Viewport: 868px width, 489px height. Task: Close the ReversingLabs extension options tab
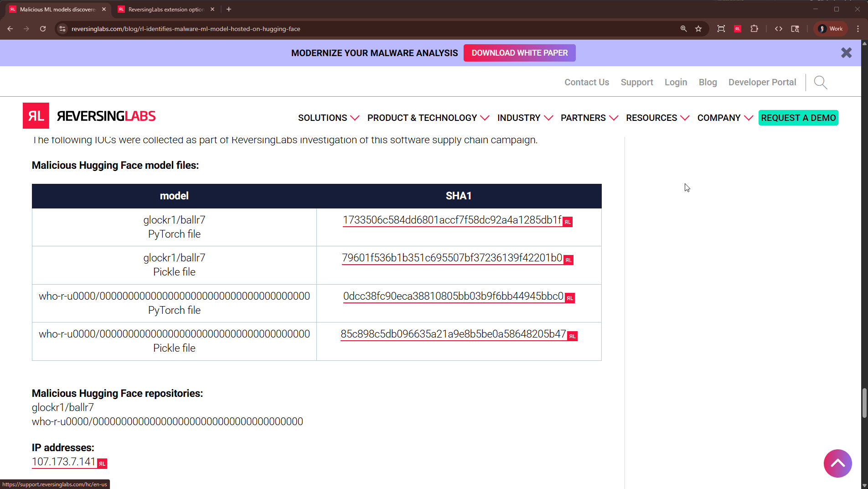[212, 9]
